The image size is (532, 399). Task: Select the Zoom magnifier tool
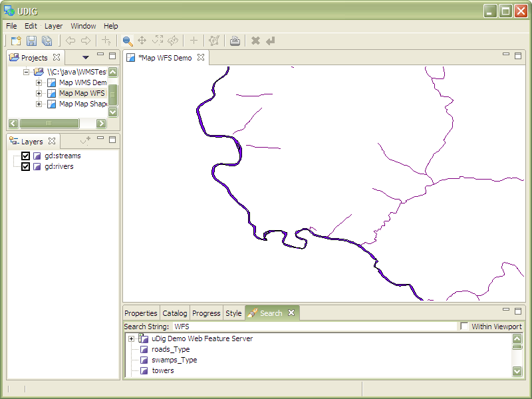(x=127, y=41)
